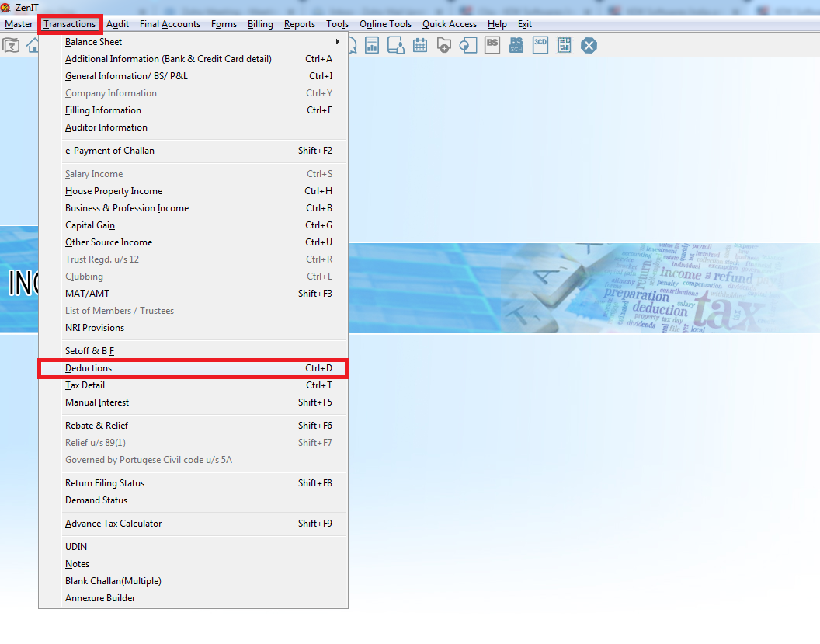Select Manual Interest entry
820x644 pixels.
pos(193,402)
